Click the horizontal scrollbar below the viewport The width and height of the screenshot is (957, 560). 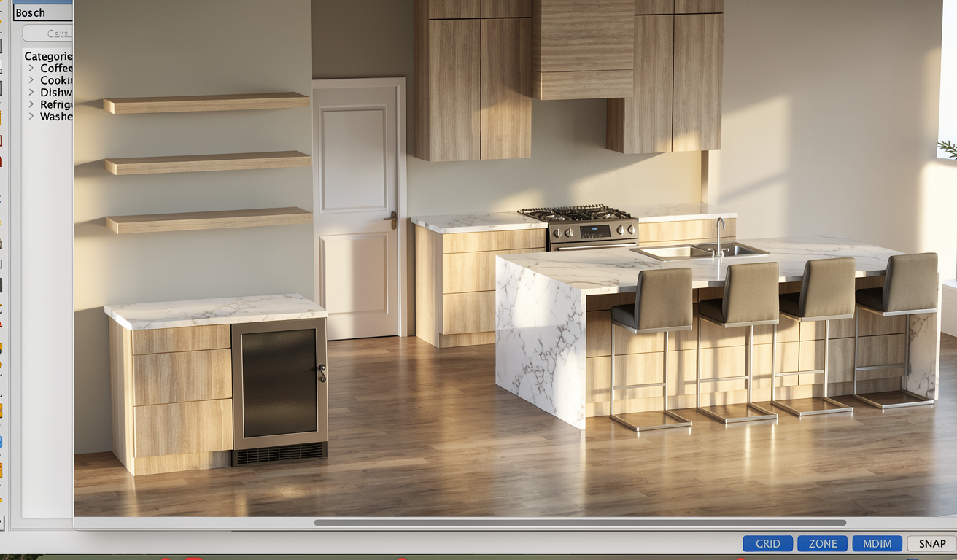(x=579, y=523)
